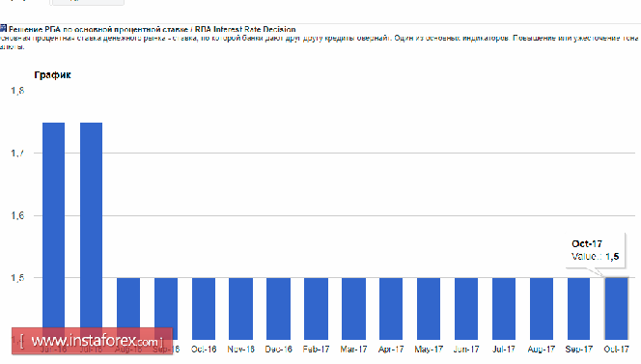Open the RBA Interest Rate Decision title link
The image size is (641, 364).
tap(153, 29)
